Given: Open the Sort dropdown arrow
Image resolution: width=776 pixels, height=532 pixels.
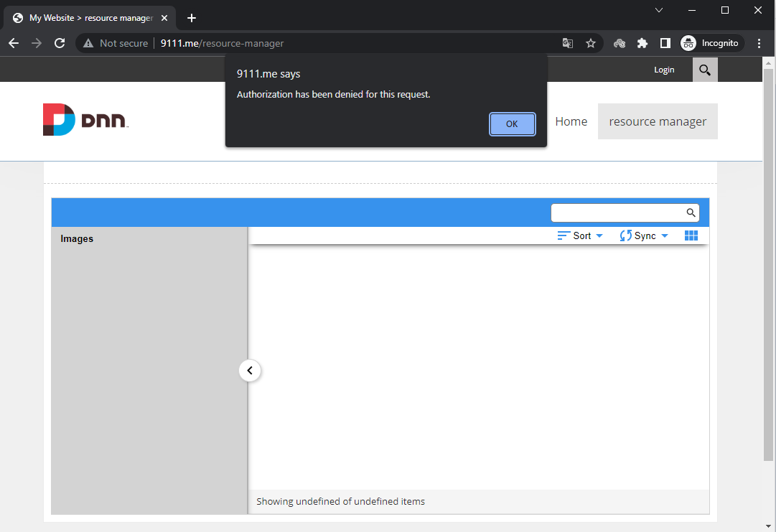Looking at the screenshot, I should pos(599,235).
